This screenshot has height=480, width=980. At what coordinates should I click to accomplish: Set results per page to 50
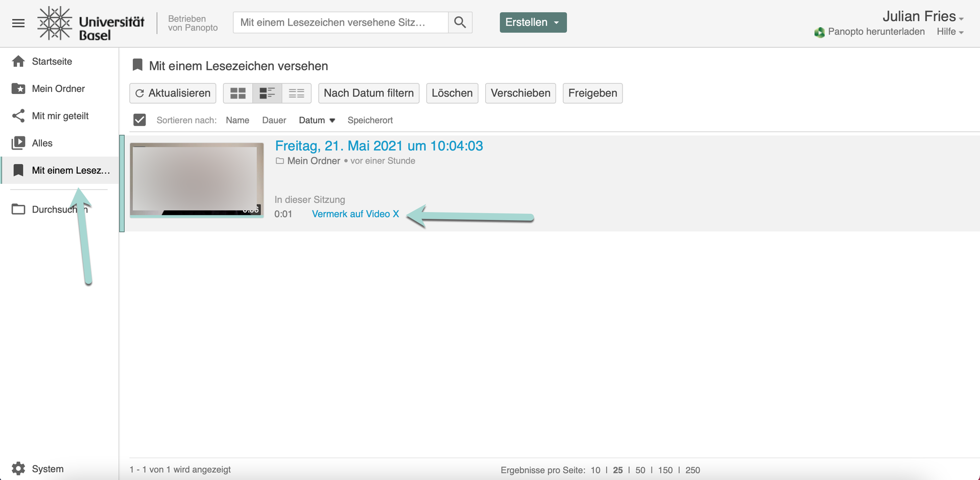pos(640,470)
